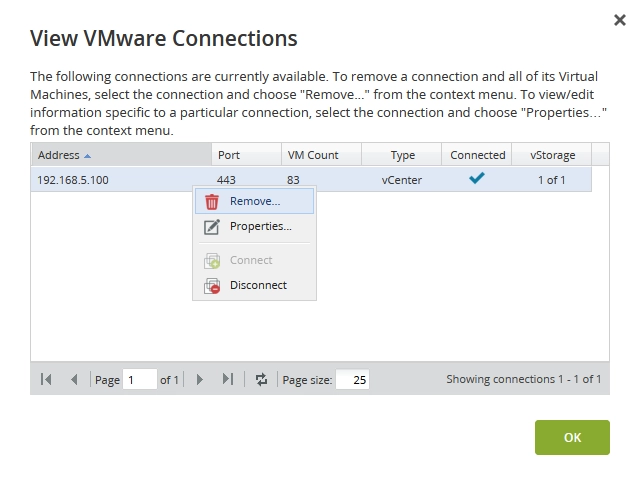The image size is (640, 480).
Task: Sort by the VM Count column header
Action: (x=321, y=155)
